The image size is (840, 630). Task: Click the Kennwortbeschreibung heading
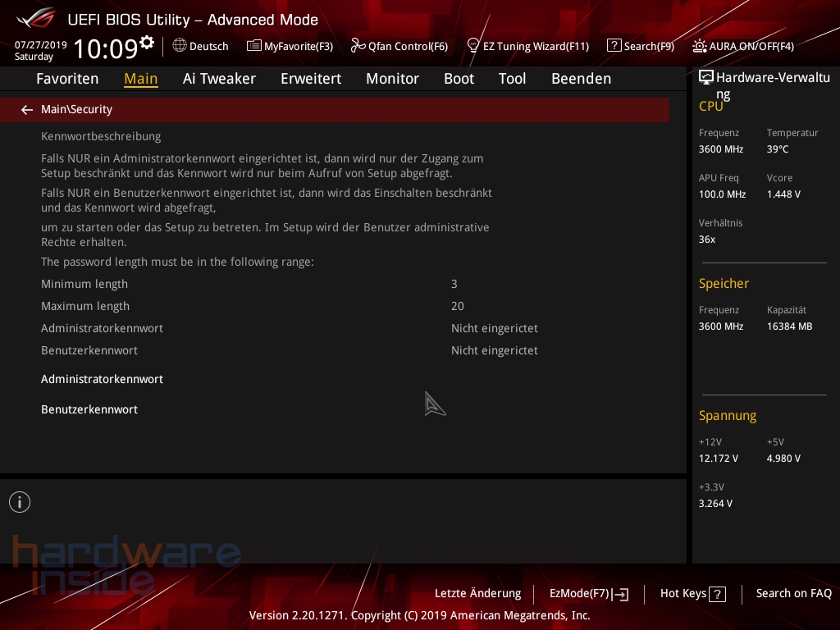101,137
